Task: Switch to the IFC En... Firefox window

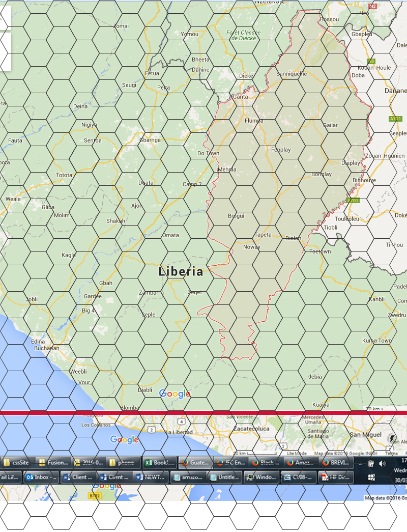Action: pos(230,463)
